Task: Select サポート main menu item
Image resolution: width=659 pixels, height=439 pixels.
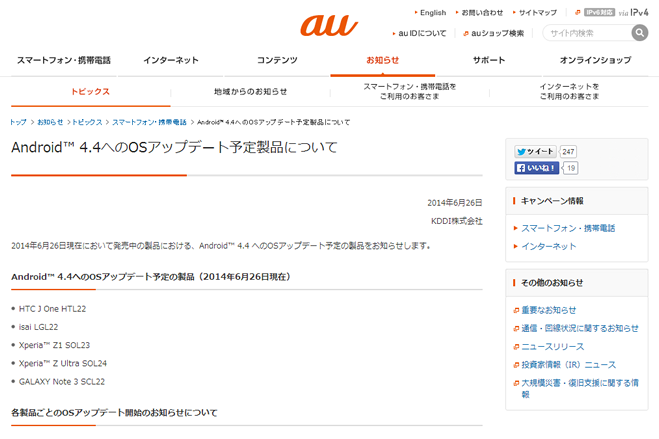Action: 489,60
